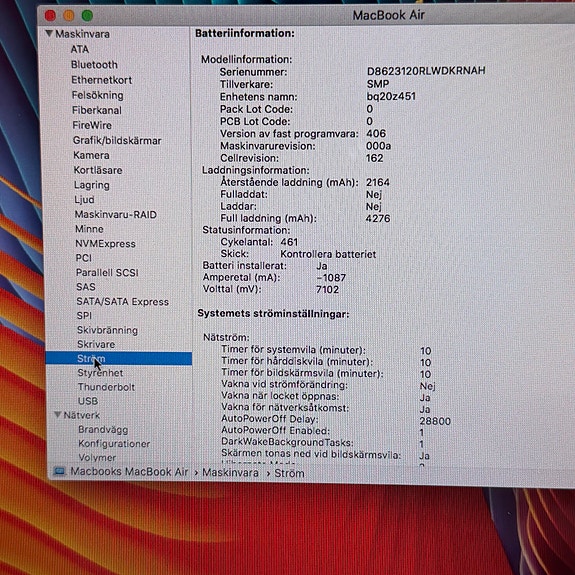Select Ethernetkort in the sidebar
Image resolution: width=575 pixels, height=575 pixels.
pyautogui.click(x=102, y=80)
